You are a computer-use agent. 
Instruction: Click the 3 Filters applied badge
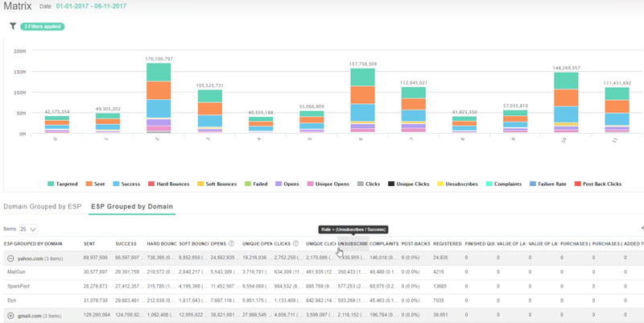click(43, 27)
